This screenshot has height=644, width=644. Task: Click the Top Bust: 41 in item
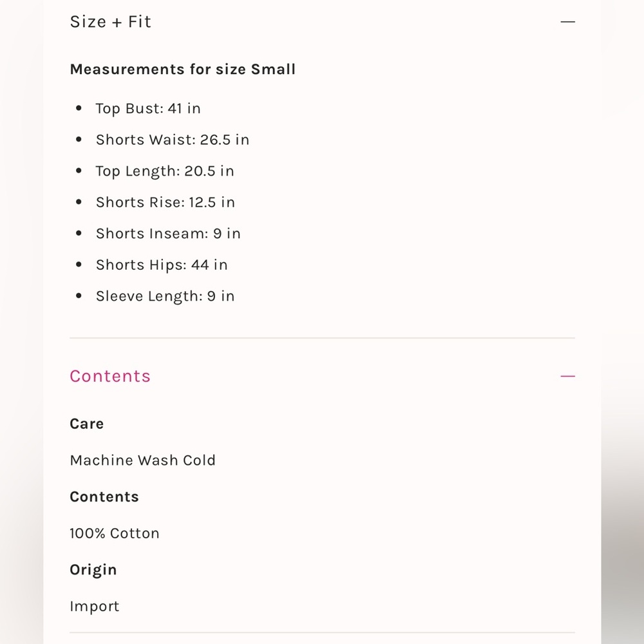[x=148, y=108]
